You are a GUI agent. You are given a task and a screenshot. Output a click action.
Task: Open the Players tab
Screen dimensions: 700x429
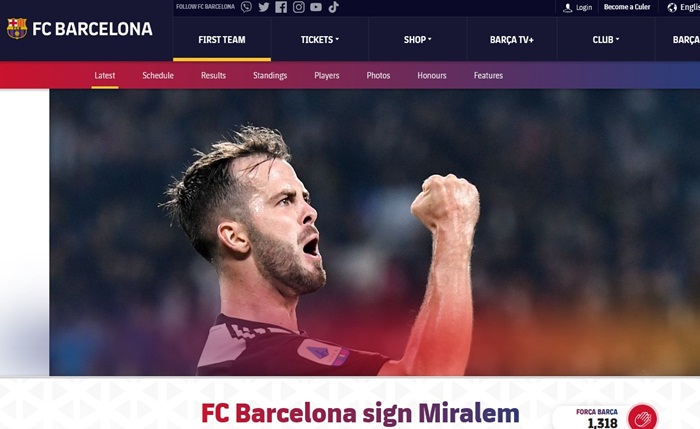(327, 75)
